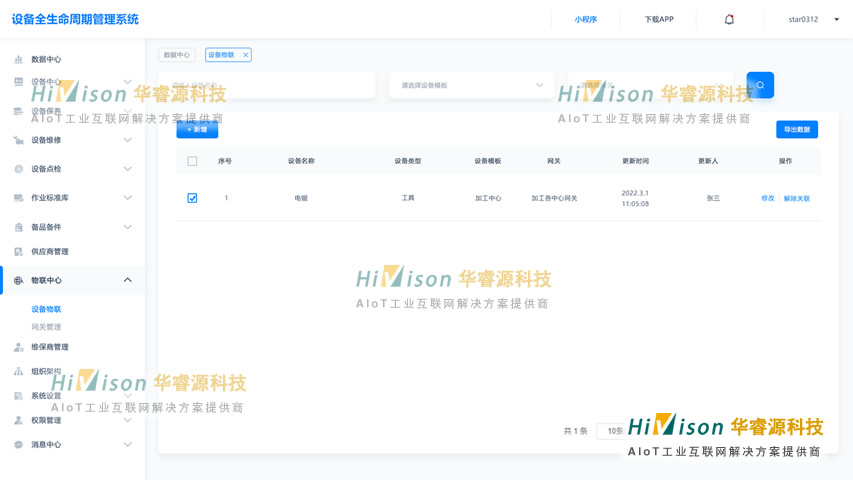Click the blue 新增 add button
The image size is (853, 480).
click(197, 130)
